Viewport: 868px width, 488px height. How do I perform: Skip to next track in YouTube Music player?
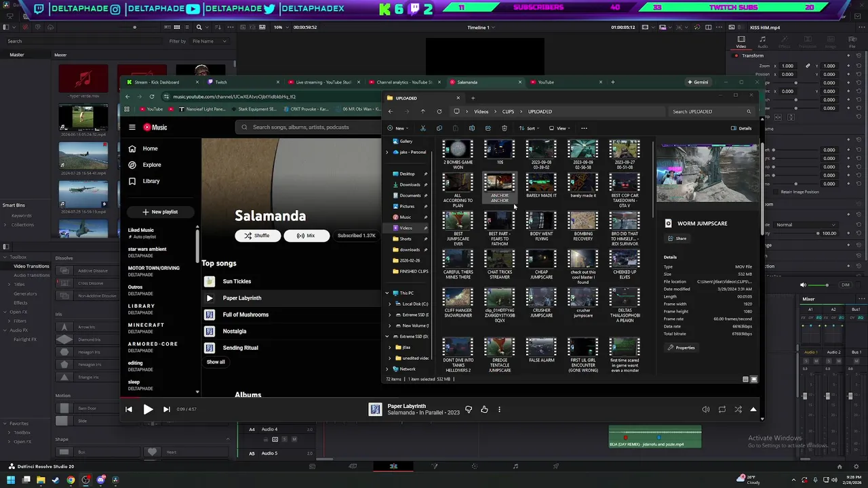(166, 409)
